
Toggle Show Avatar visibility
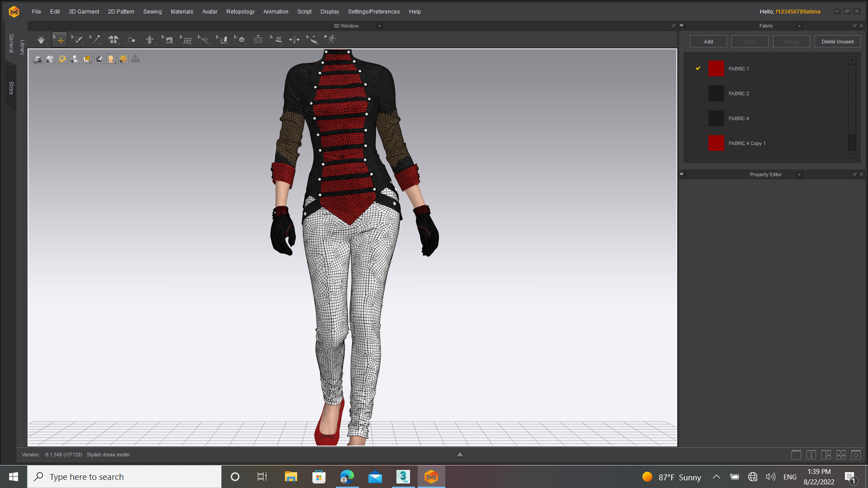pos(74,58)
